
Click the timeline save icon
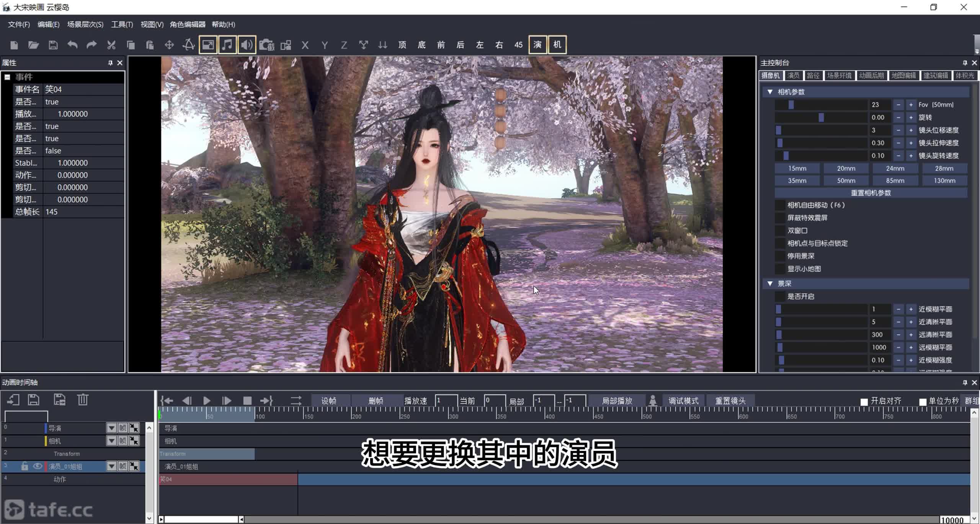(34, 400)
